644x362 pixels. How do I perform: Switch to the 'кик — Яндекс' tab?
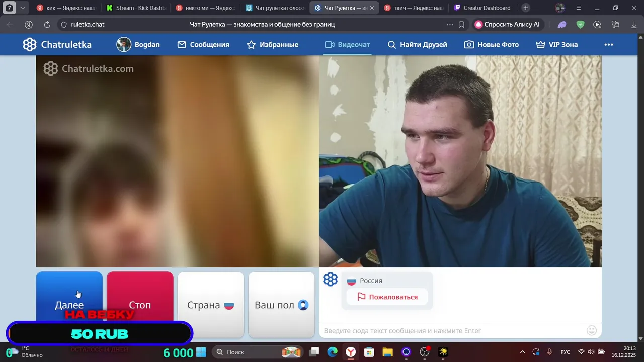click(66, 8)
